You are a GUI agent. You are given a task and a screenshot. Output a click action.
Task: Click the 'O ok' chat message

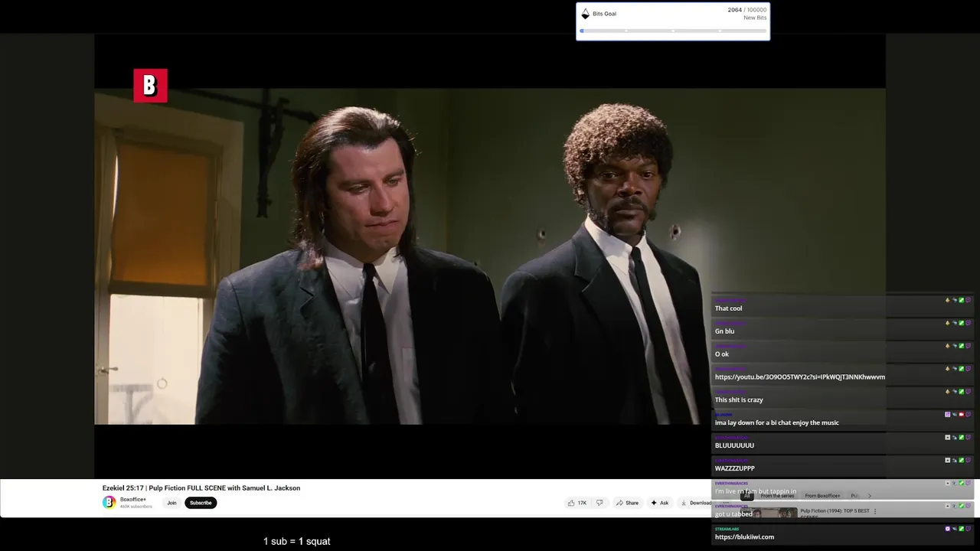(x=722, y=354)
